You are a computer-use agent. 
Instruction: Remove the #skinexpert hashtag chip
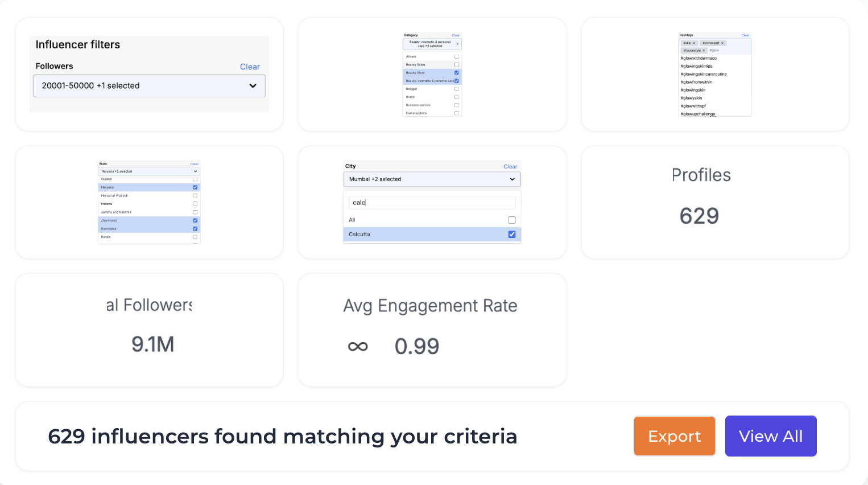point(722,43)
